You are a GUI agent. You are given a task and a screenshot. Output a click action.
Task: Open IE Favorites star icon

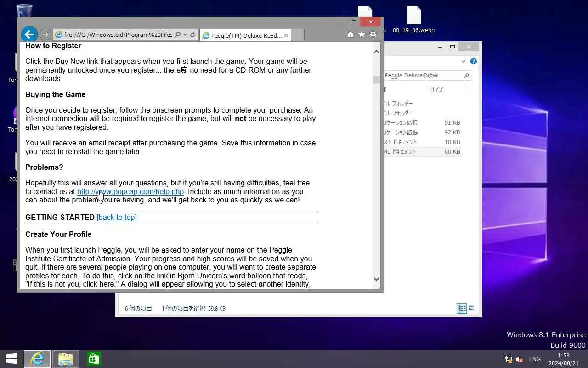[362, 34]
